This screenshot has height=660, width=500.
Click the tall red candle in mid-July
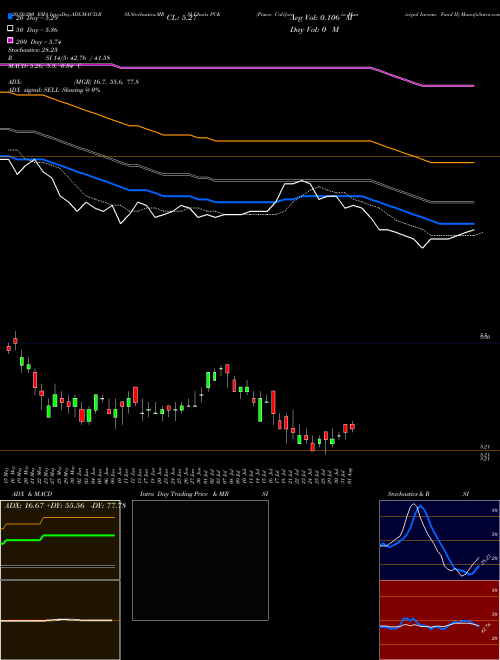tap(273, 402)
